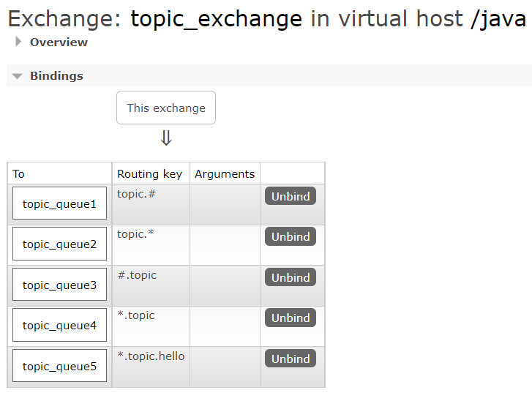
Task: Unbind topic_queue5 with key *.topic.hello
Action: click(x=291, y=359)
